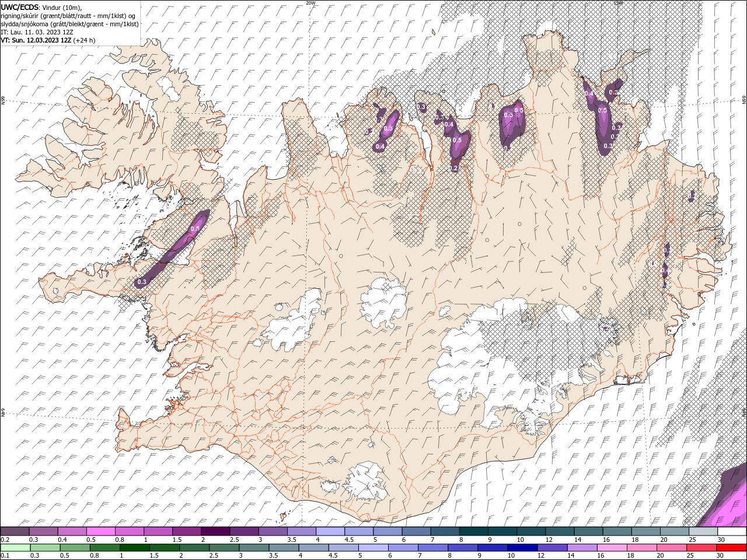Click the "0.1" value label under the lower legend
Screen dimensions: 747x560
coord(5,555)
